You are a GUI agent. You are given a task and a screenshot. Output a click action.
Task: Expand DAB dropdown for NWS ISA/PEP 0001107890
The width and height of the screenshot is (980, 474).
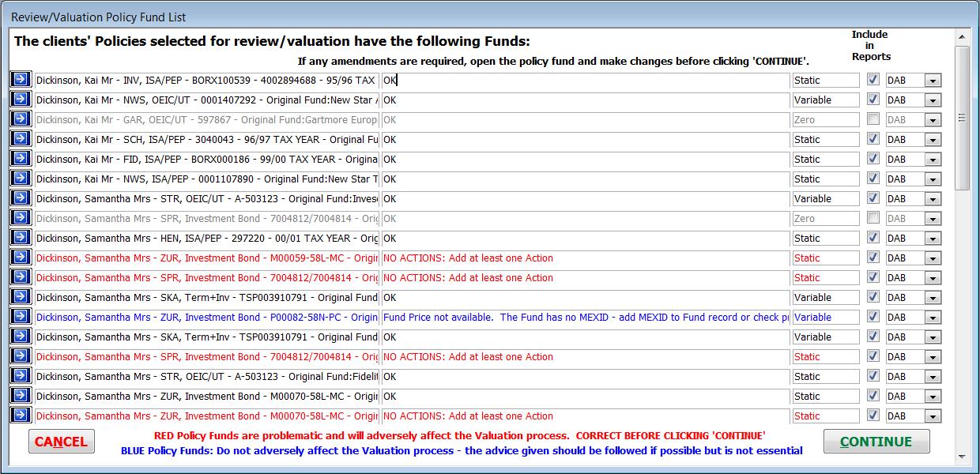(x=933, y=179)
